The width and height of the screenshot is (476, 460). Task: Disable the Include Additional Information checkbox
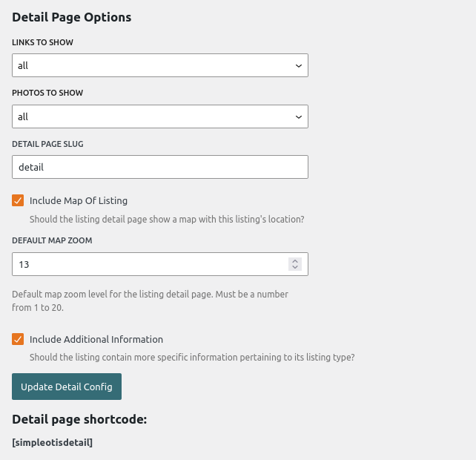point(18,339)
